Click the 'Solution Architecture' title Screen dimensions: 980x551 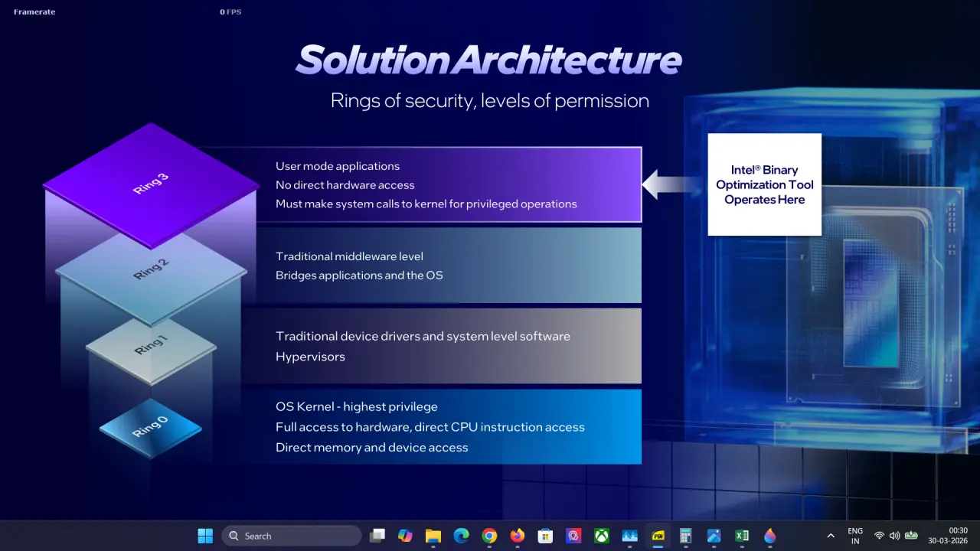coord(488,59)
